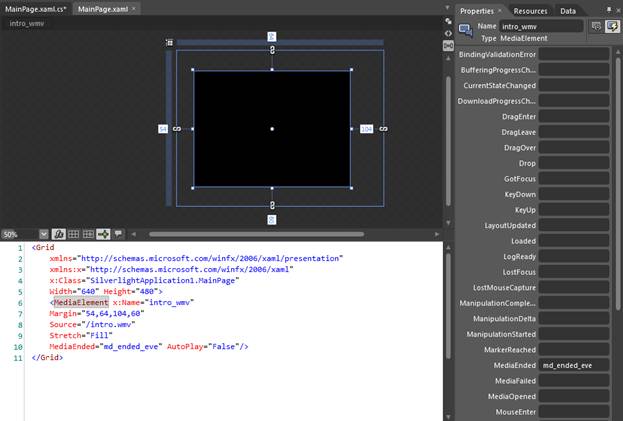Close the MainPage.xaml document tab
Screen dimensions: 623x421
pos(134,8)
